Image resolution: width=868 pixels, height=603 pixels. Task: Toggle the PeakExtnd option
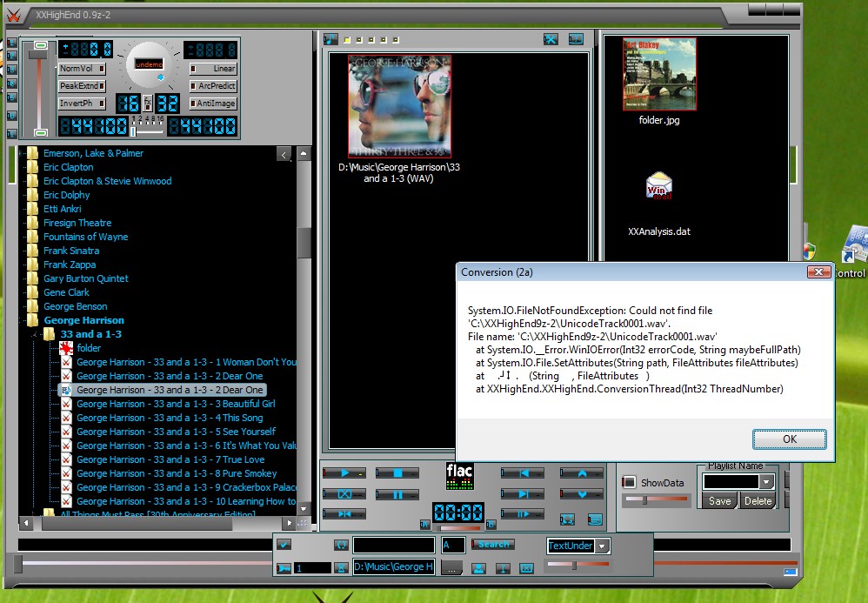pyautogui.click(x=83, y=86)
